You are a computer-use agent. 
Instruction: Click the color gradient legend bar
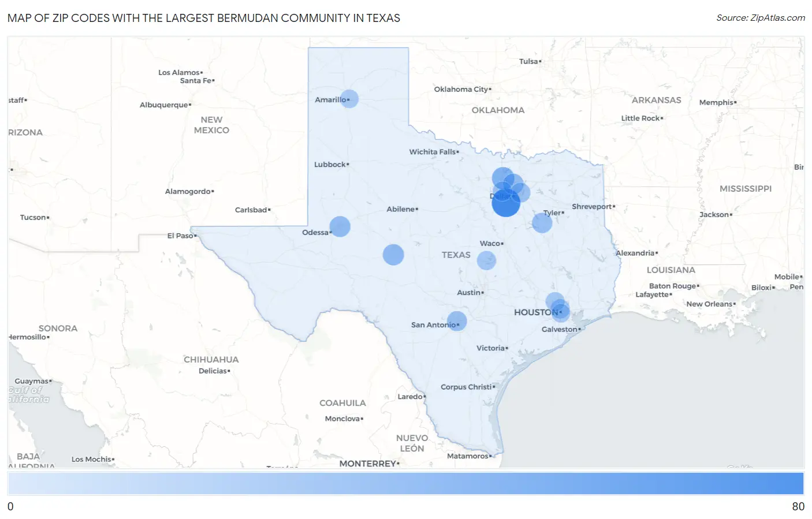tap(406, 483)
